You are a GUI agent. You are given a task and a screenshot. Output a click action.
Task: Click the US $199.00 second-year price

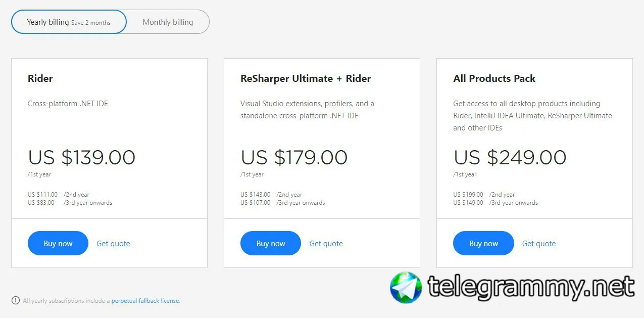pyautogui.click(x=468, y=195)
